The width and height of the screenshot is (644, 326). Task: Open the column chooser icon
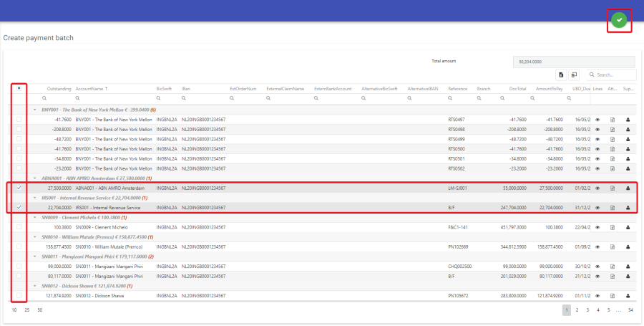click(574, 75)
